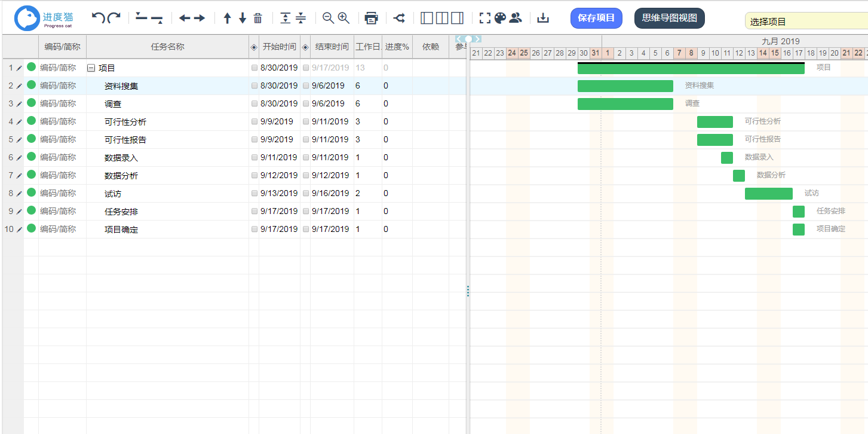Click the 任务名称 column header
Image resolution: width=868 pixels, height=434 pixels.
pyautogui.click(x=168, y=47)
